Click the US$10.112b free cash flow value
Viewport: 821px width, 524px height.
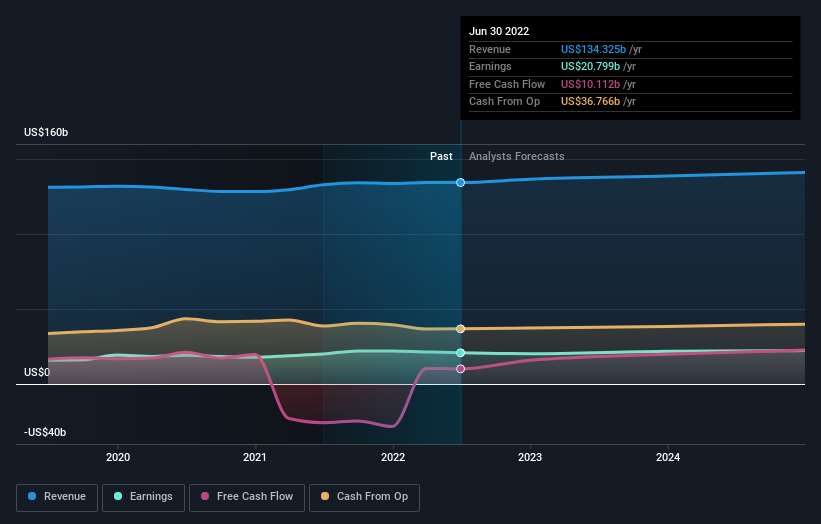point(590,84)
